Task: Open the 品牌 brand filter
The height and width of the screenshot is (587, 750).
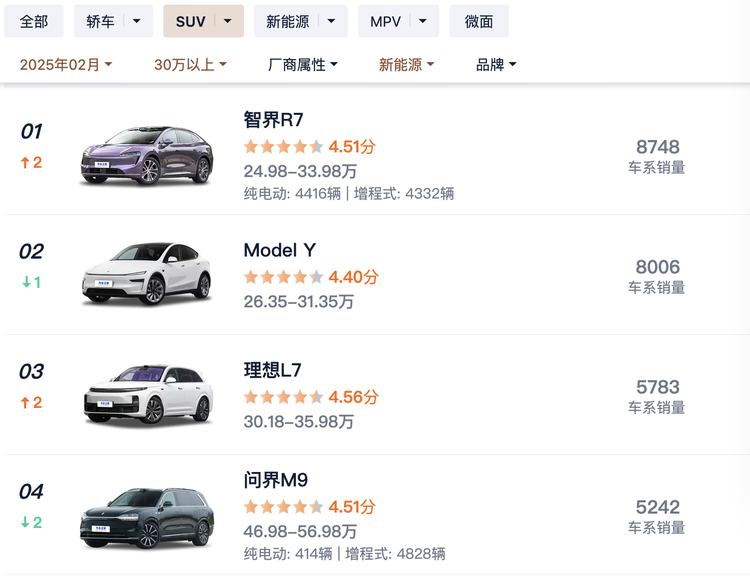Action: pos(496,65)
